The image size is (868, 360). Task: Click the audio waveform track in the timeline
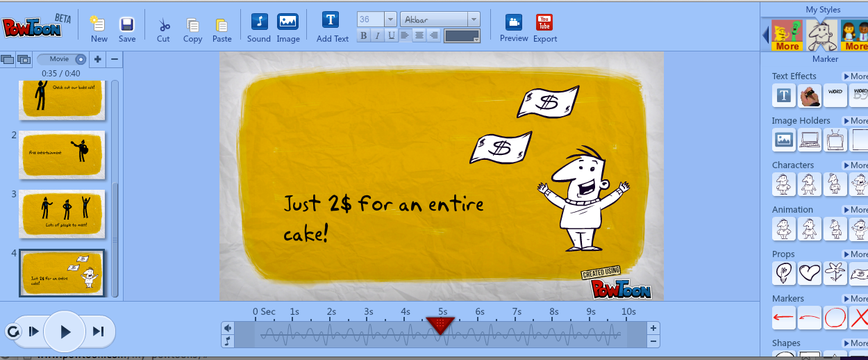[x=442, y=335]
